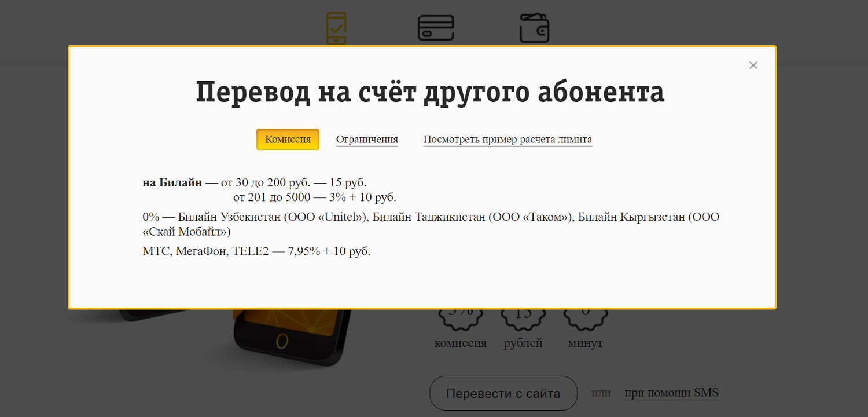This screenshot has width=868, height=417.
Task: Open Посмотреть пример расчета лимита
Action: 507,140
